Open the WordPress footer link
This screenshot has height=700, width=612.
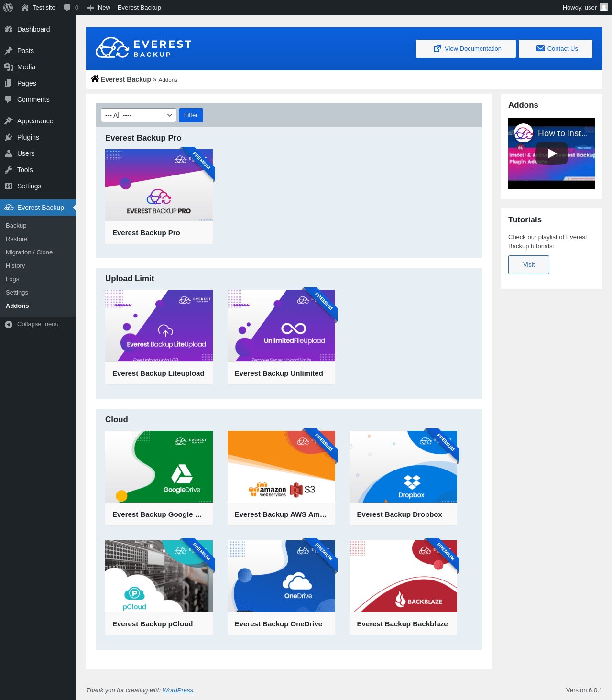click(x=178, y=690)
